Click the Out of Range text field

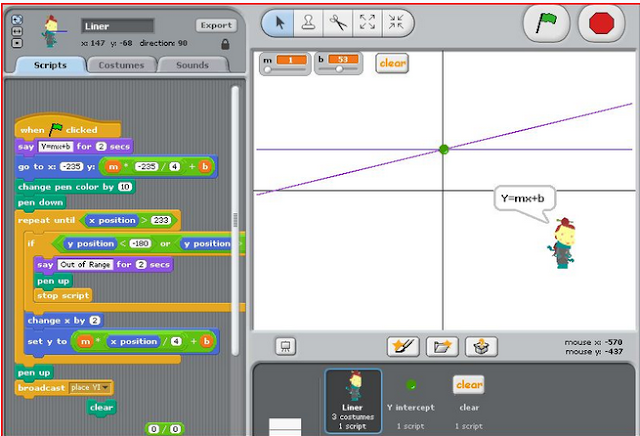pyautogui.click(x=85, y=265)
